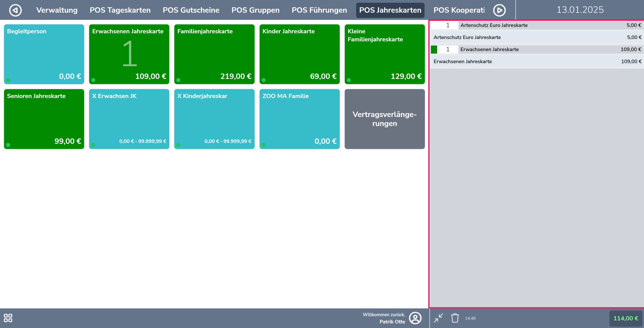The width and height of the screenshot is (644, 328).
Task: Open the Verwaltung tab
Action: [57, 10]
